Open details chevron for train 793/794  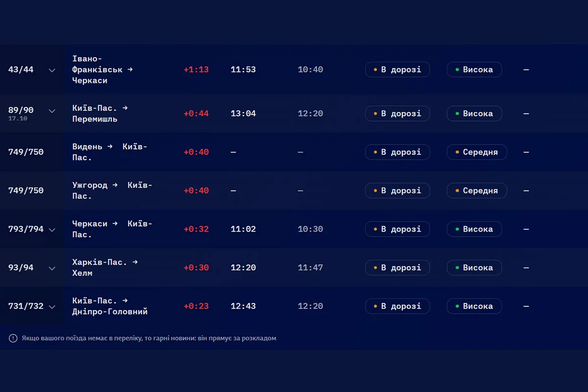(x=52, y=229)
